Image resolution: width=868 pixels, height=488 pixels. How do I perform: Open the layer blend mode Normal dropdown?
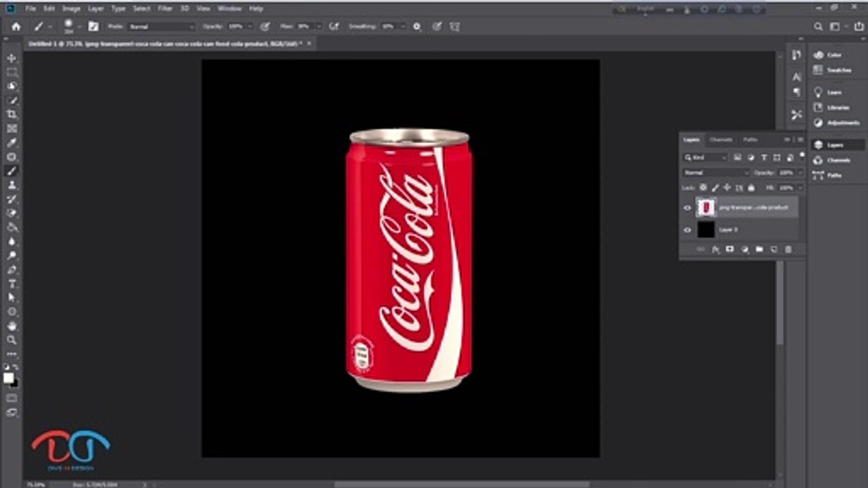(716, 173)
